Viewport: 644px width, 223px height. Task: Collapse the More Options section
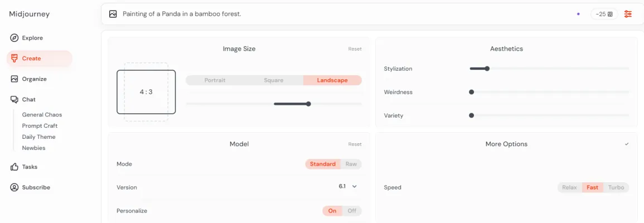point(627,144)
